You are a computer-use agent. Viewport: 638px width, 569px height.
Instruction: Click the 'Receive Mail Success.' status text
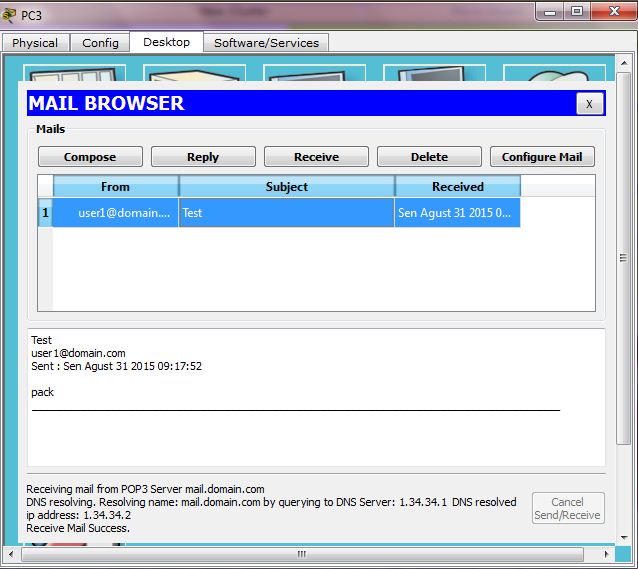pos(78,528)
